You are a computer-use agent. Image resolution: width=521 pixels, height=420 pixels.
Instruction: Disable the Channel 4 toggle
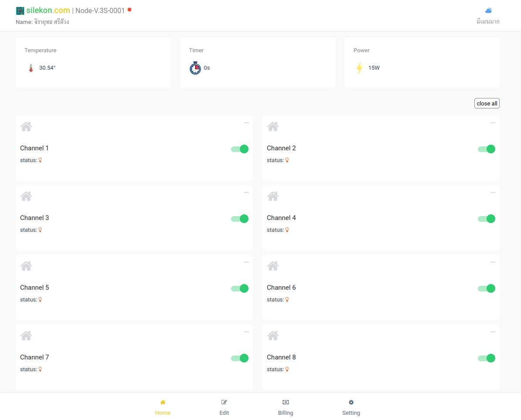point(487,219)
